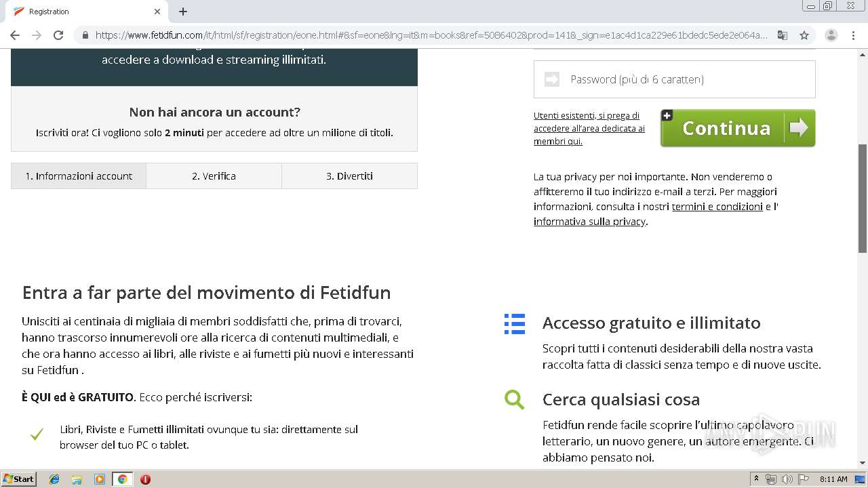Select the Registration browser tab

click(x=87, y=12)
